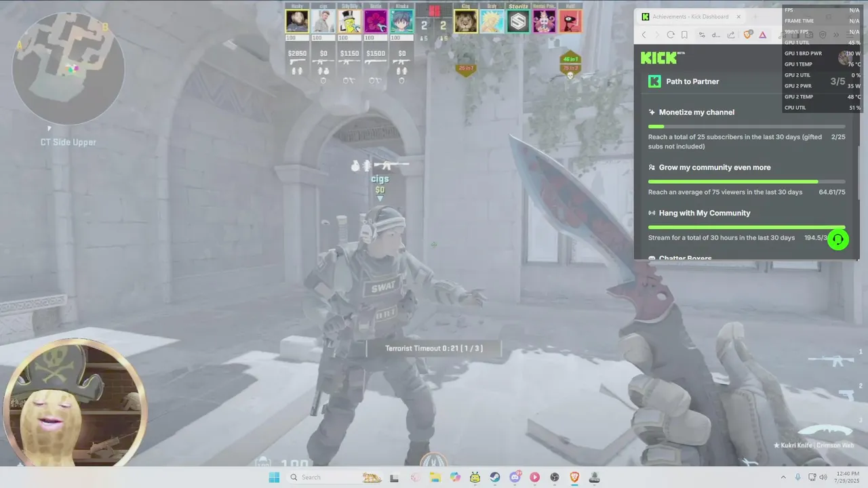Open site settings icon in address bar
This screenshot has width=868, height=488.
click(702, 35)
